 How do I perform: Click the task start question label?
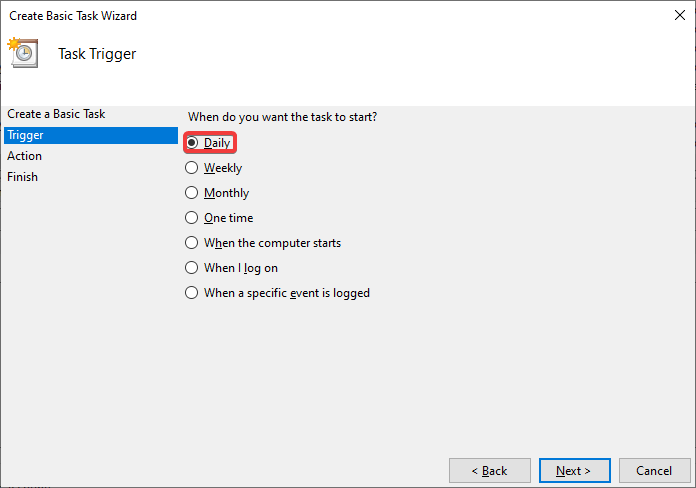pyautogui.click(x=283, y=117)
